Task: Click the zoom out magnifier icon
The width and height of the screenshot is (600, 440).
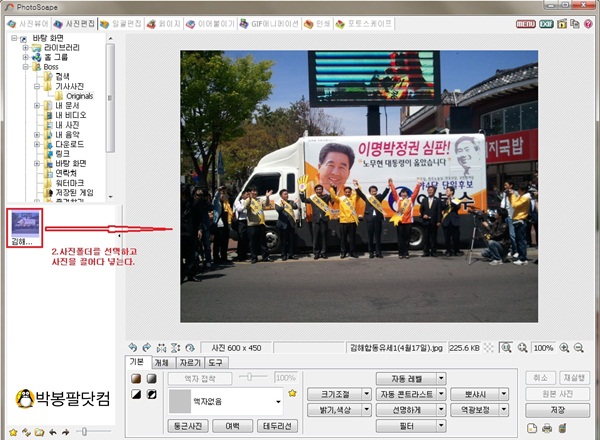Action: point(579,347)
